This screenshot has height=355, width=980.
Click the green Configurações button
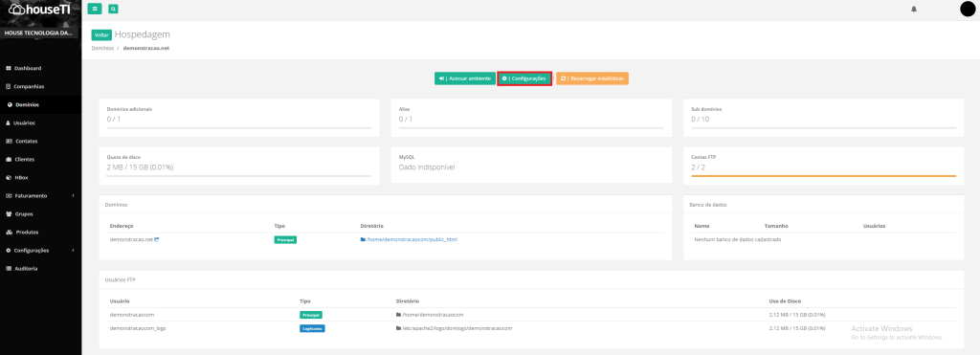point(524,78)
